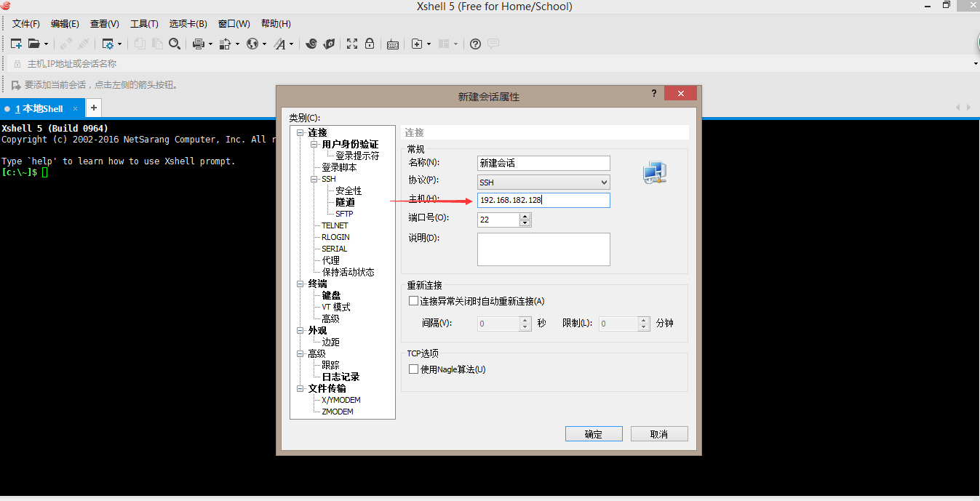
Task: Select SFTP in the category tree
Action: click(x=344, y=214)
